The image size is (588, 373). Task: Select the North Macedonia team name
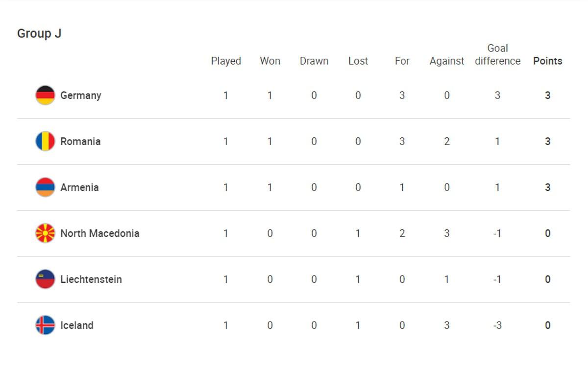(99, 233)
